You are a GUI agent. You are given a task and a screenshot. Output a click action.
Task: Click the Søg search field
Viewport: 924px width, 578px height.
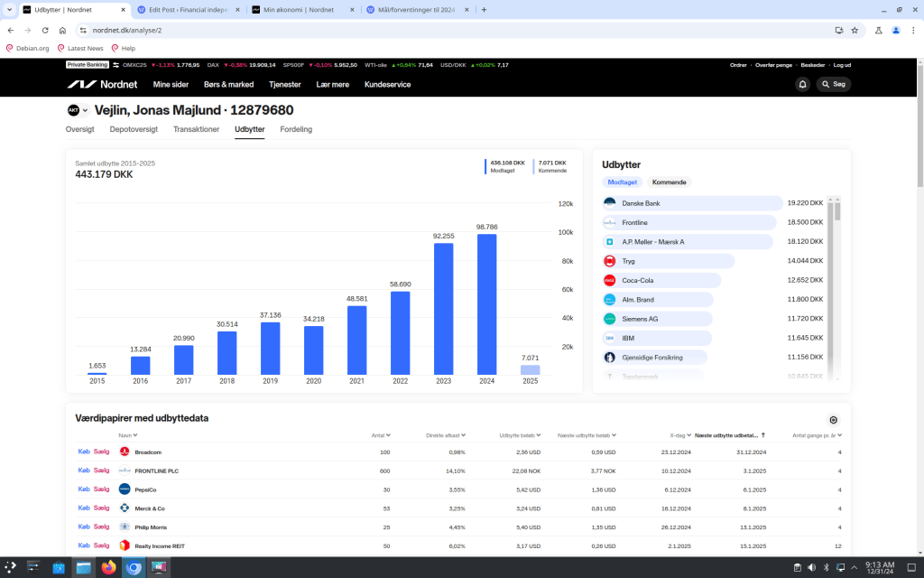click(834, 84)
